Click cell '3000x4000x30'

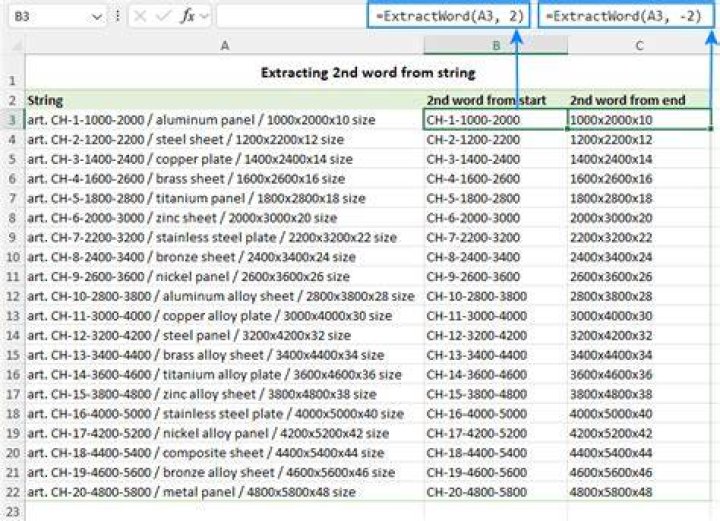coord(639,316)
